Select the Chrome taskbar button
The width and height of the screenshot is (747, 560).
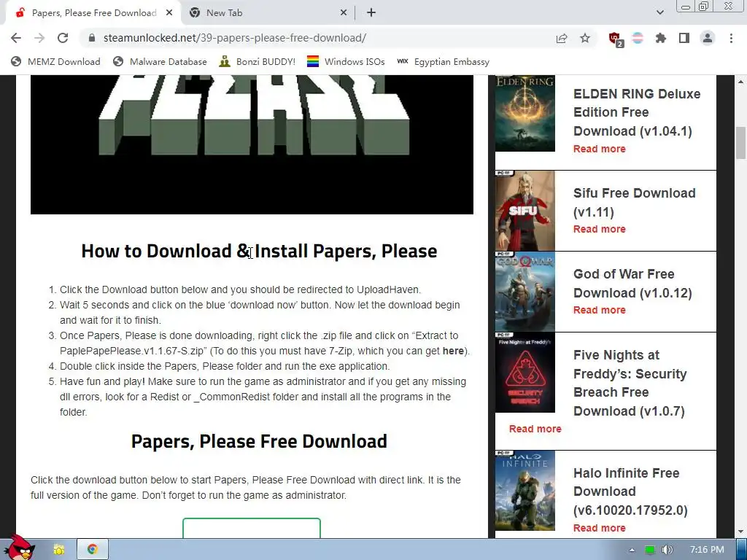(x=93, y=550)
